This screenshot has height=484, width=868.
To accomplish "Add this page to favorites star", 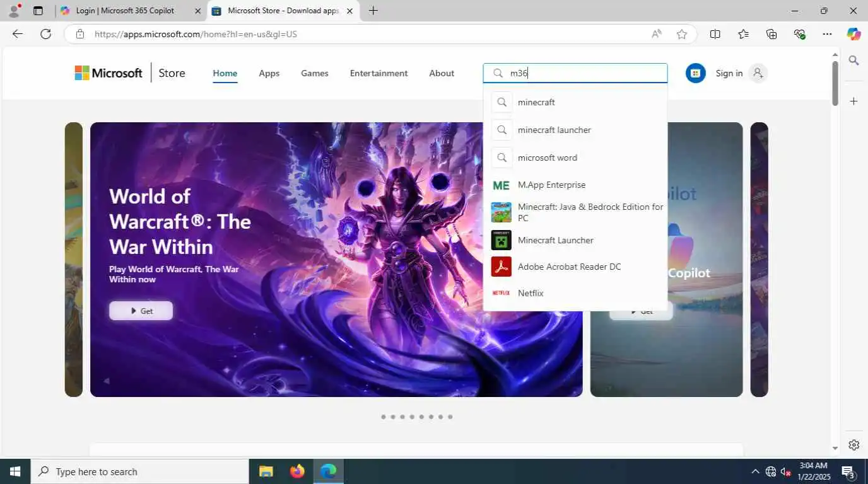I will click(682, 34).
